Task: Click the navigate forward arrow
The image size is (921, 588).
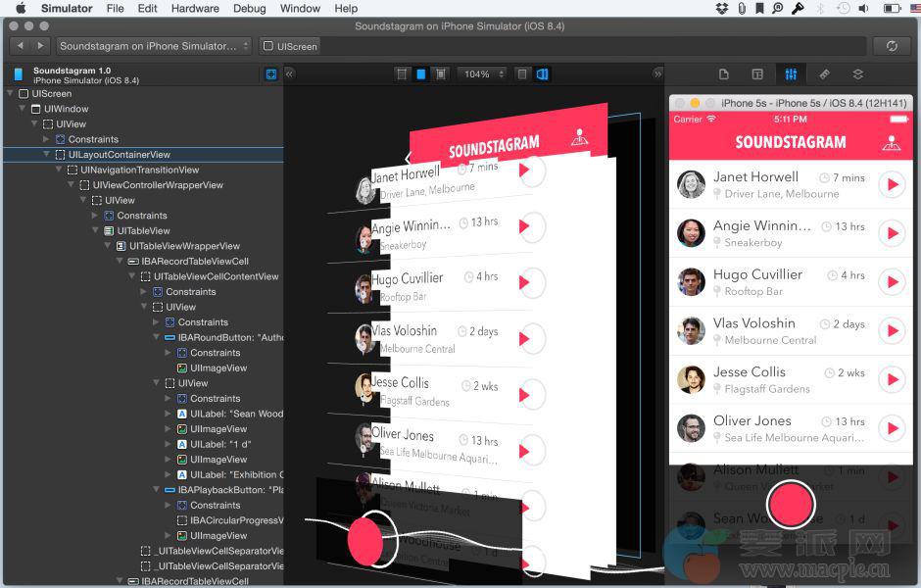Action: pyautogui.click(x=40, y=46)
